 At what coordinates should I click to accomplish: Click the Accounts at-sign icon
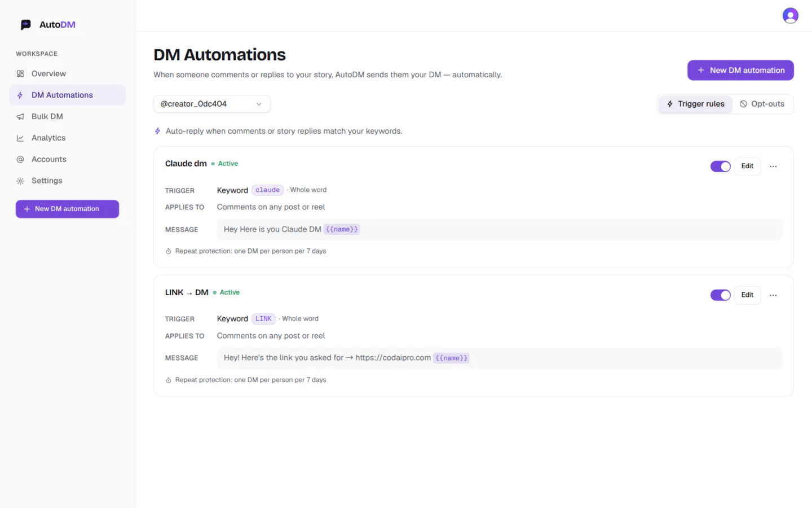pos(20,160)
